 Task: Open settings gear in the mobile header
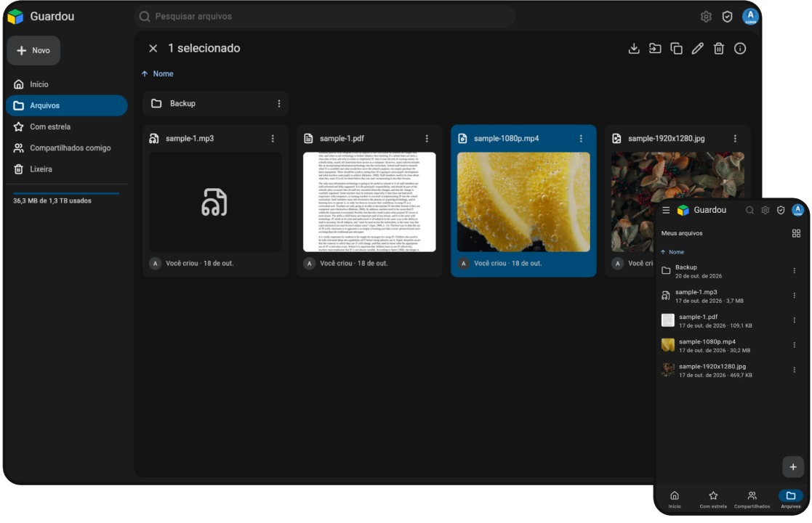765,210
